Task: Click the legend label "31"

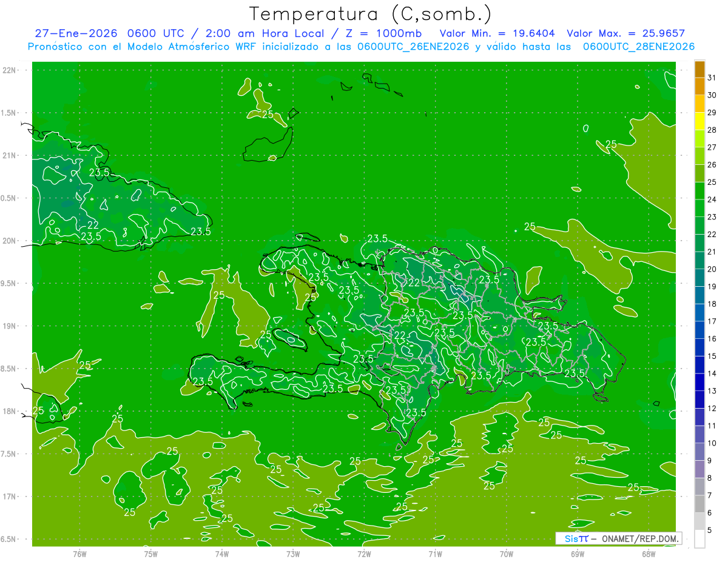Action: click(712, 78)
